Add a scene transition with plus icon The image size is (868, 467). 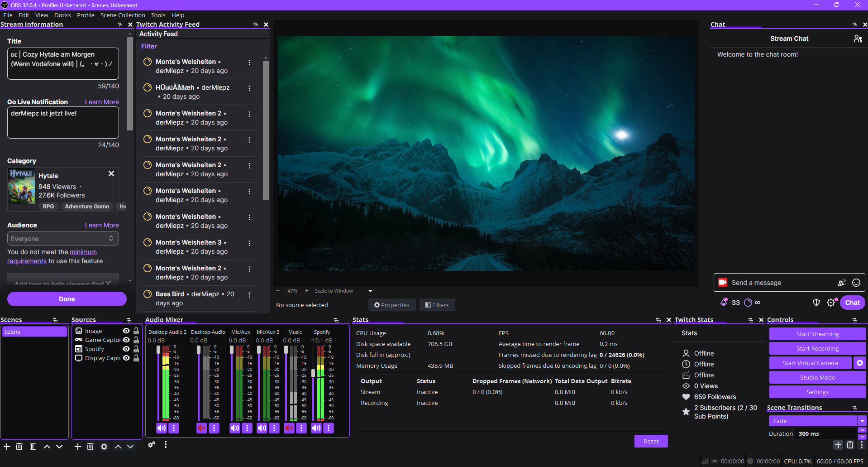point(838,445)
